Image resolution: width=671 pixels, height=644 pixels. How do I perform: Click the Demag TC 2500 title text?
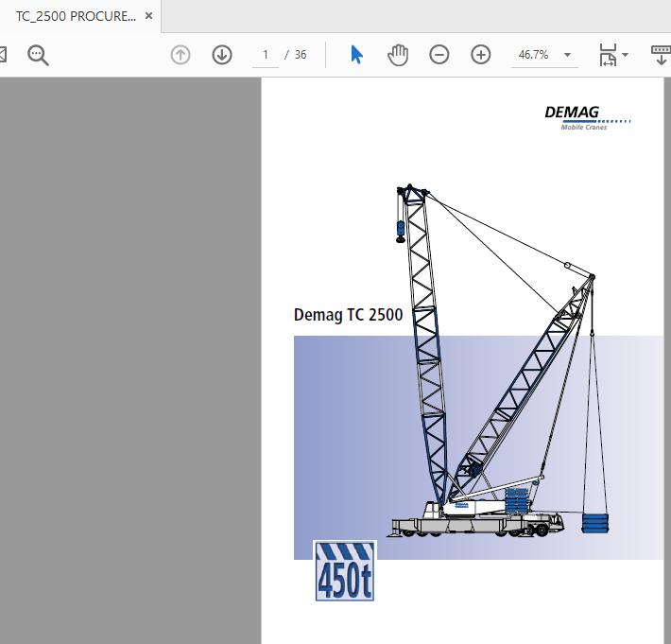348,315
